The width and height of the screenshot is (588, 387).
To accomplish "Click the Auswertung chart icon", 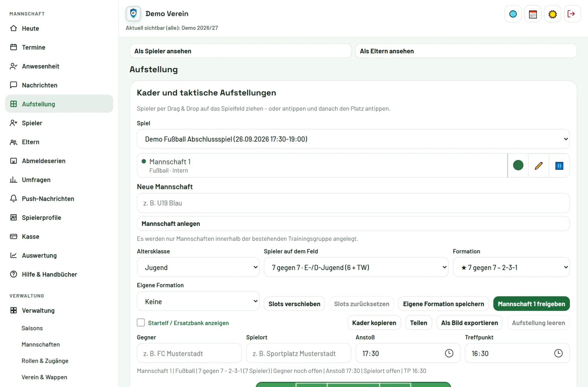I will coord(14,256).
